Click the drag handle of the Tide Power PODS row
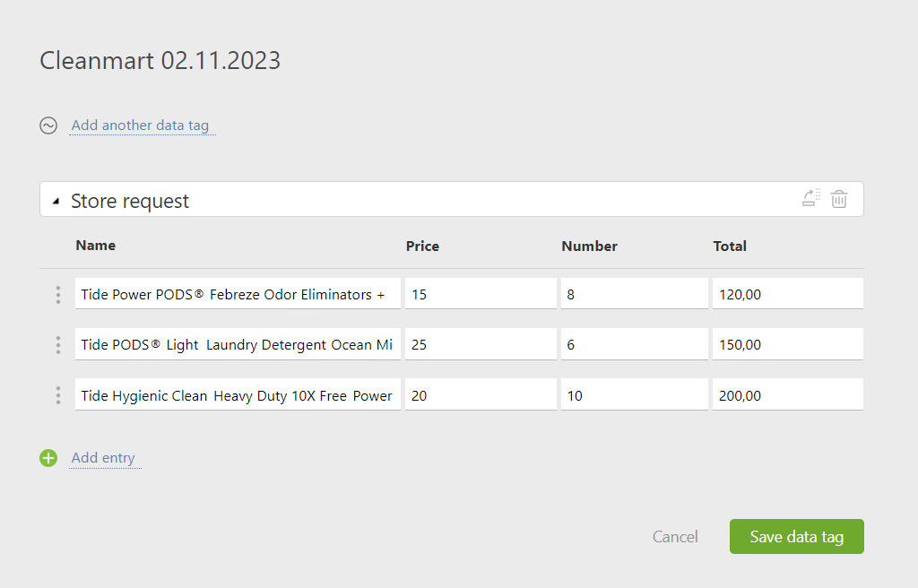Image resolution: width=918 pixels, height=588 pixels. [58, 295]
